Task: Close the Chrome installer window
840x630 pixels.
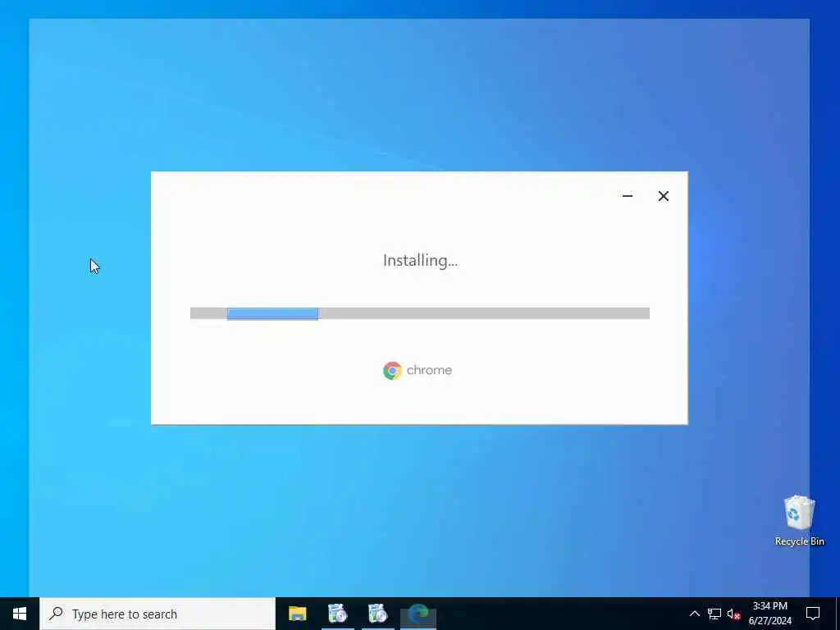Action: tap(663, 196)
